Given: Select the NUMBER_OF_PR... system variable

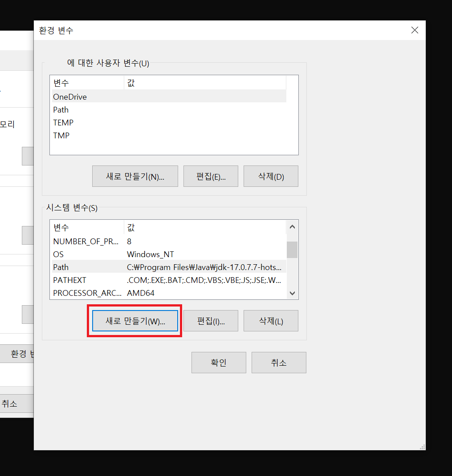Looking at the screenshot, I should [x=169, y=242].
